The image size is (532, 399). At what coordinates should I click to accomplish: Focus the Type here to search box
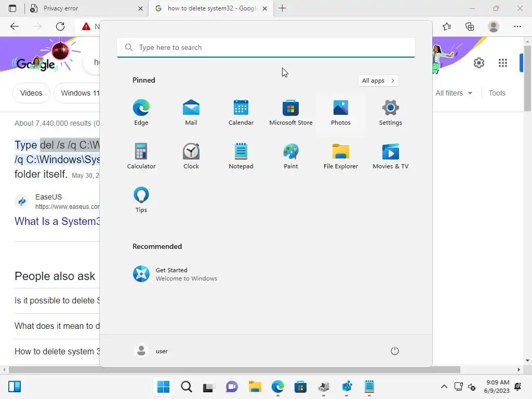click(x=265, y=47)
